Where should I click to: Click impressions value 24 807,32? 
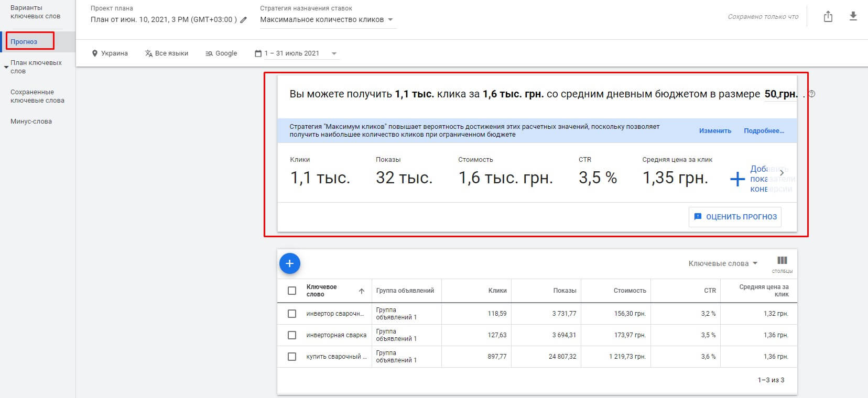click(562, 357)
